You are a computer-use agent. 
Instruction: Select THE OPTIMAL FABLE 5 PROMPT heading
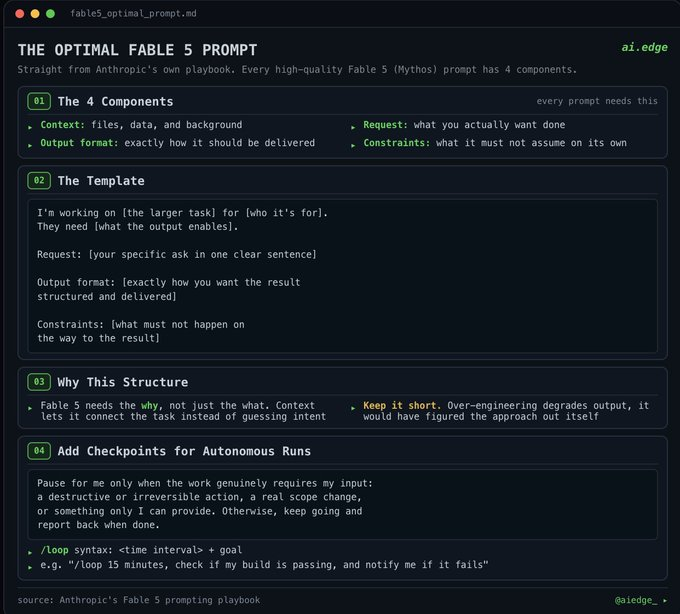(137, 50)
